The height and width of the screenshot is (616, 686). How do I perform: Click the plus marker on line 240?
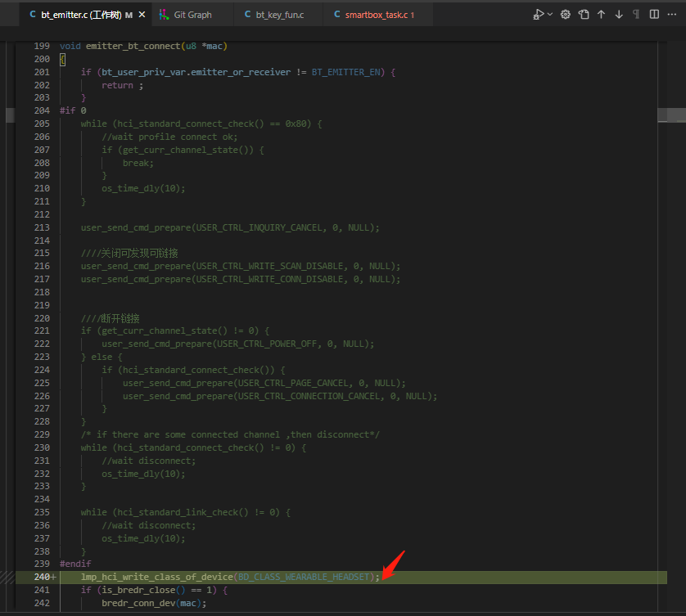click(x=54, y=577)
